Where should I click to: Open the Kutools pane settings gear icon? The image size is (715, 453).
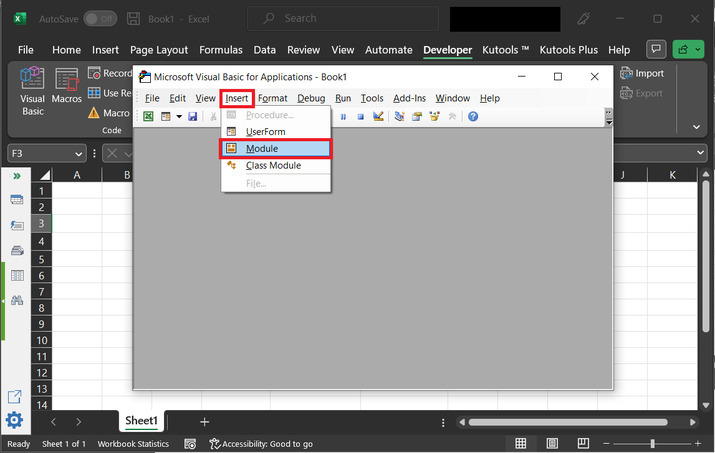(15, 420)
